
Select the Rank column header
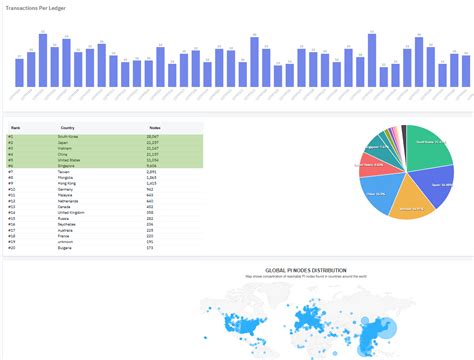(16, 128)
